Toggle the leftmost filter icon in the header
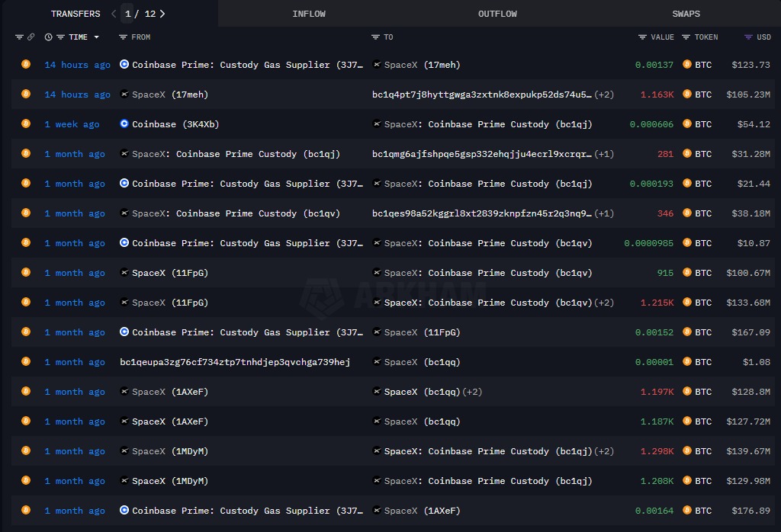The height and width of the screenshot is (532, 781). click(19, 37)
